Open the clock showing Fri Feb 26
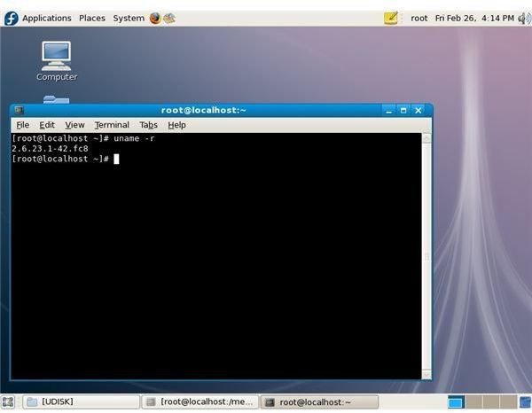Viewport: 532px width, 413px height. point(474,19)
